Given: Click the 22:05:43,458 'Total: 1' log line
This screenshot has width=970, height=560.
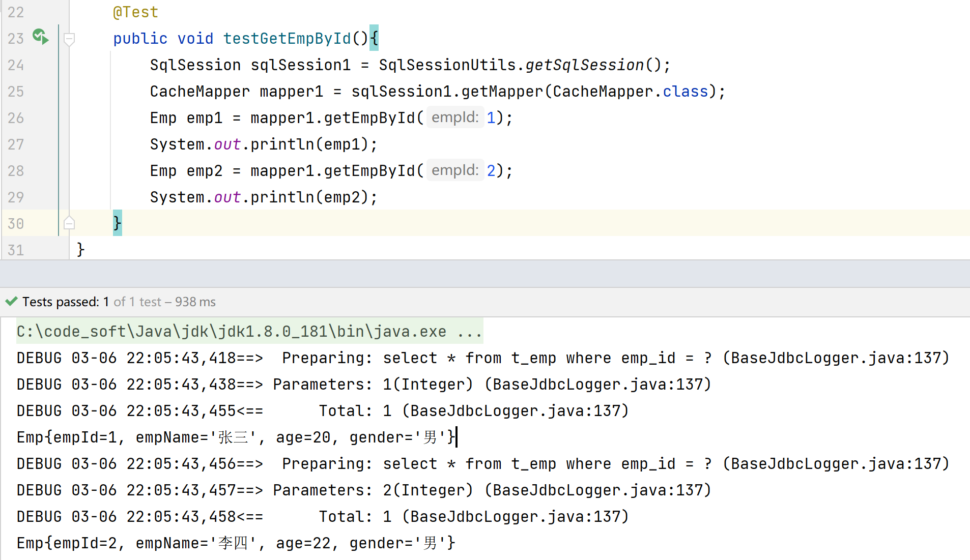Looking at the screenshot, I should tap(323, 516).
